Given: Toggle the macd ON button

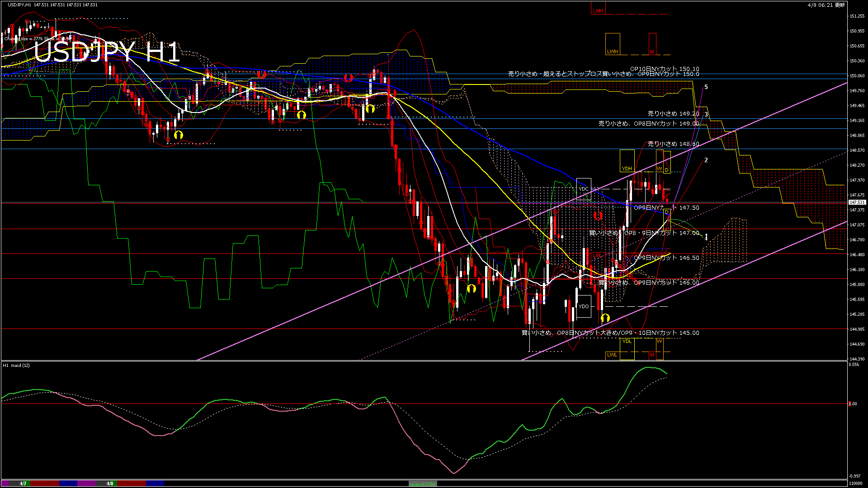Looking at the screenshot, I should coord(423,484).
